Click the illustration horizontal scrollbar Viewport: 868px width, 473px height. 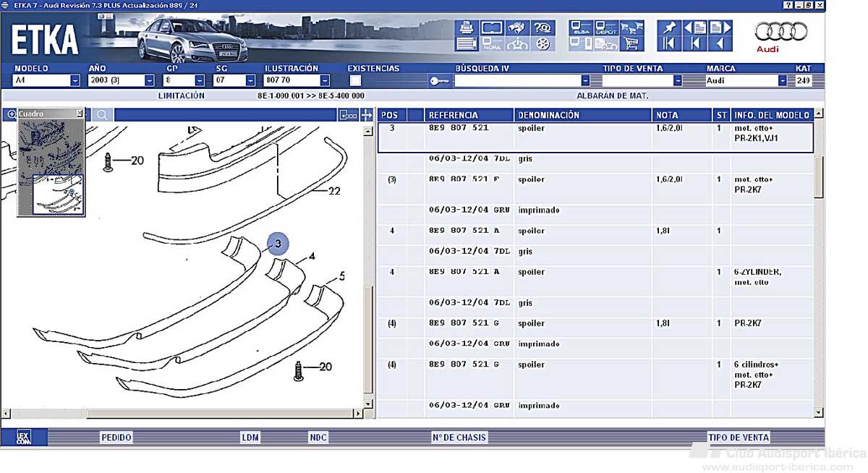(183, 414)
